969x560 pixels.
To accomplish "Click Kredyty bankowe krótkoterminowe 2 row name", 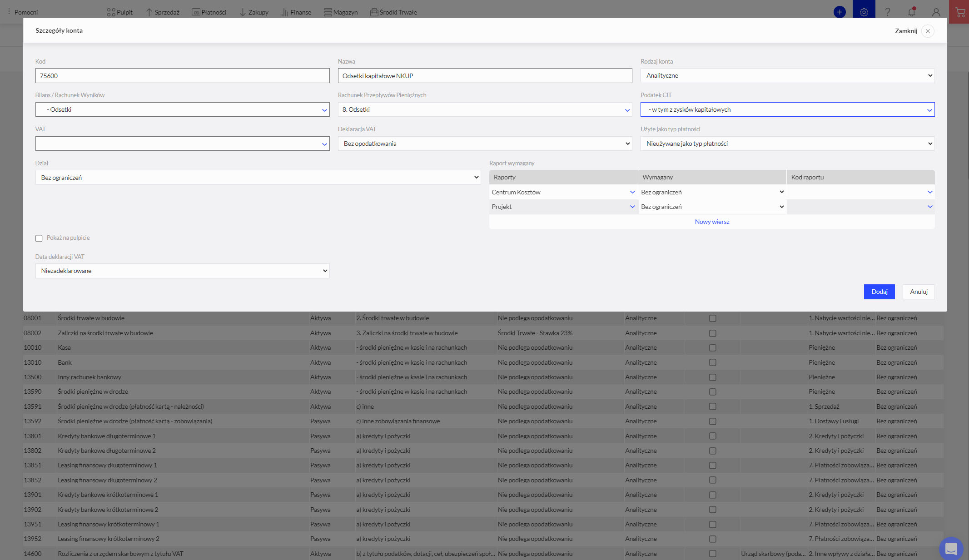I will coord(108,510).
